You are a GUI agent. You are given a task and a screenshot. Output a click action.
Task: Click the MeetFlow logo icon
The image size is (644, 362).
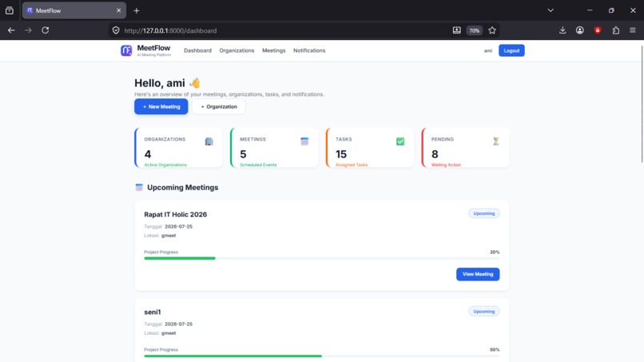tap(126, 50)
